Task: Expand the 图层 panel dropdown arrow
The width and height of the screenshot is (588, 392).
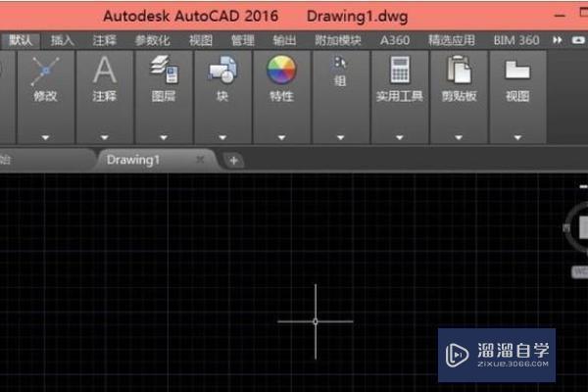Action: (x=164, y=137)
